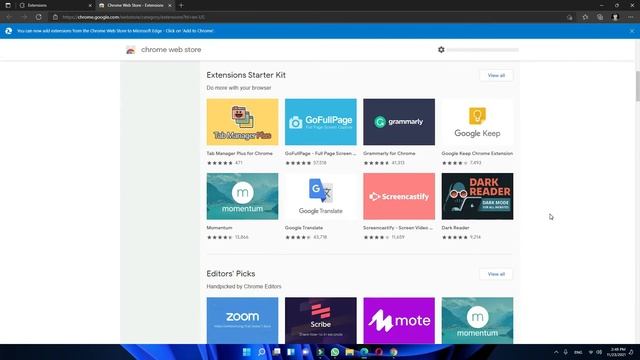The width and height of the screenshot is (640, 360).
Task: Open Google Chrome from the taskbar
Action: pyautogui.click(x=393, y=352)
